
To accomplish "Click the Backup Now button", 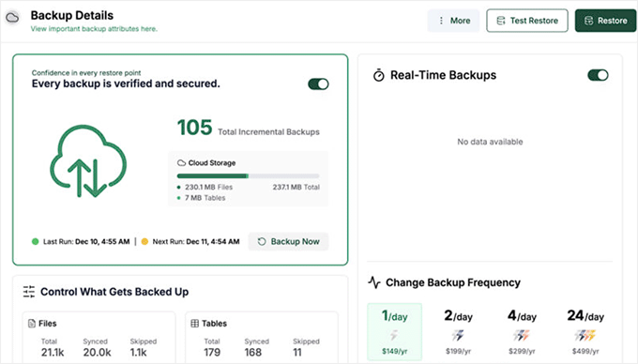I will (x=288, y=242).
